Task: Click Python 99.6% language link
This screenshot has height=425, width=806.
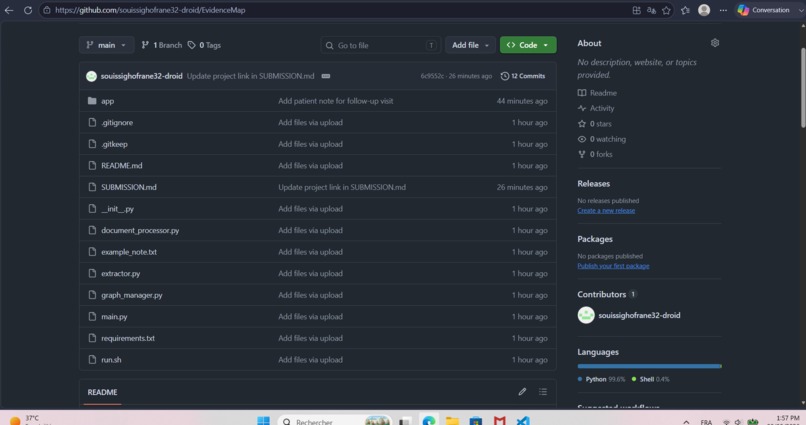Action: tap(601, 379)
